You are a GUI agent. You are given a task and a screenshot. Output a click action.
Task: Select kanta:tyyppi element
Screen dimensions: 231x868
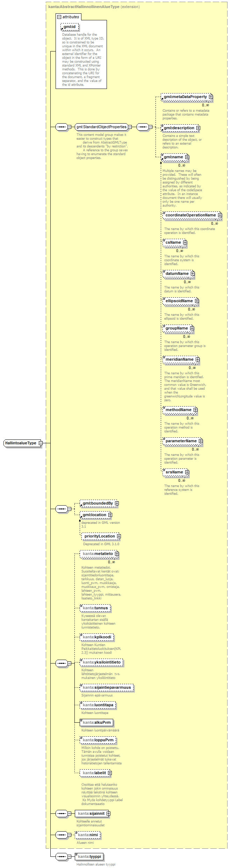[89, 856]
